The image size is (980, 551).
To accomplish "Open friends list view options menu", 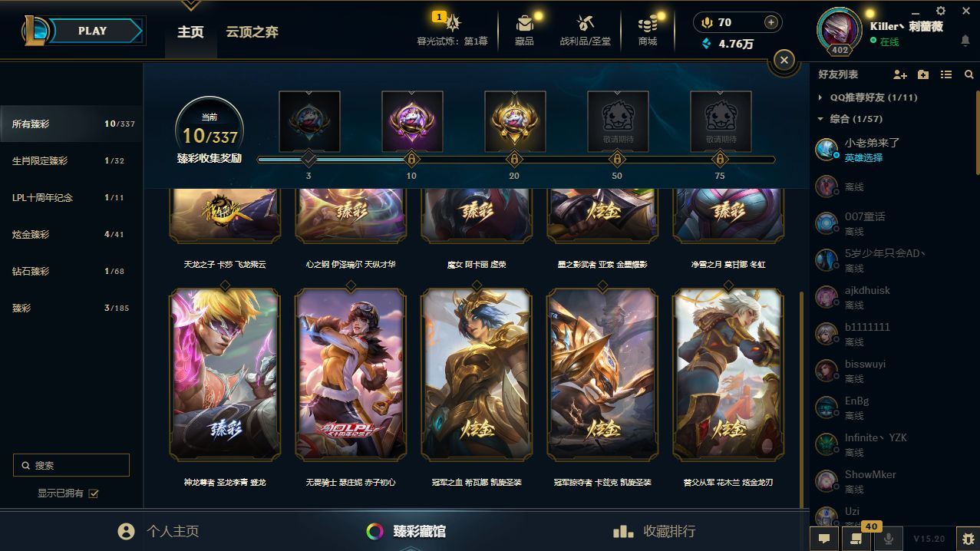I will 946,74.
